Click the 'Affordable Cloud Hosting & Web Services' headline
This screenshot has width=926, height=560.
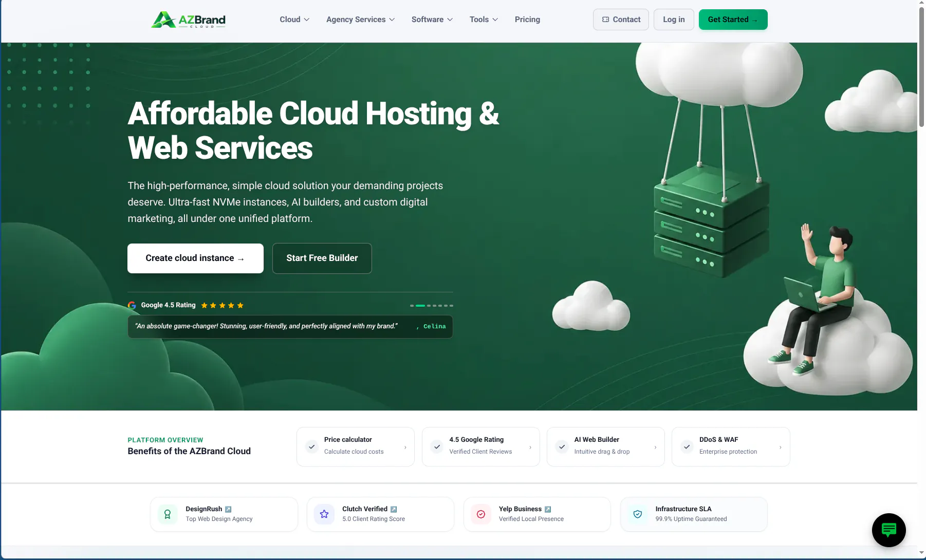point(313,130)
